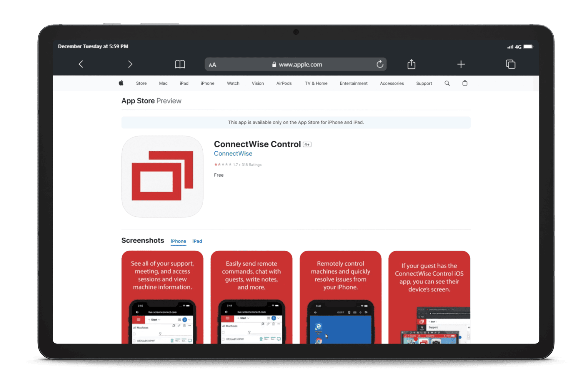Image resolution: width=588 pixels, height=385 pixels.
Task: Open the iPad navigation menu item
Action: [x=184, y=83]
